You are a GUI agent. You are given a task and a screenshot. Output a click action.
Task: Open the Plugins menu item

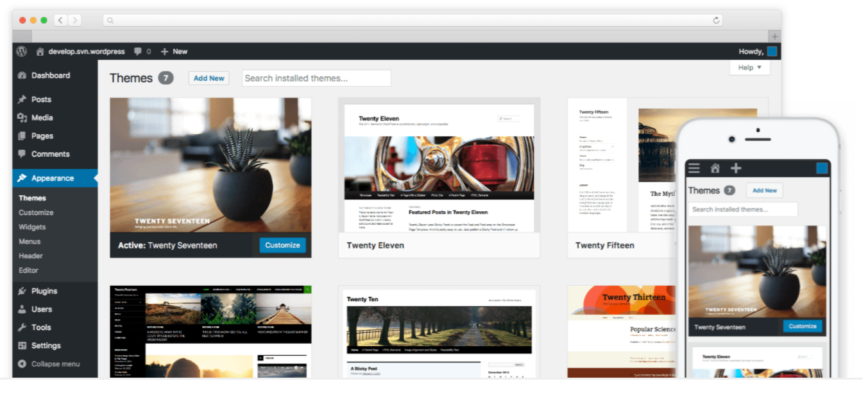[x=44, y=291]
